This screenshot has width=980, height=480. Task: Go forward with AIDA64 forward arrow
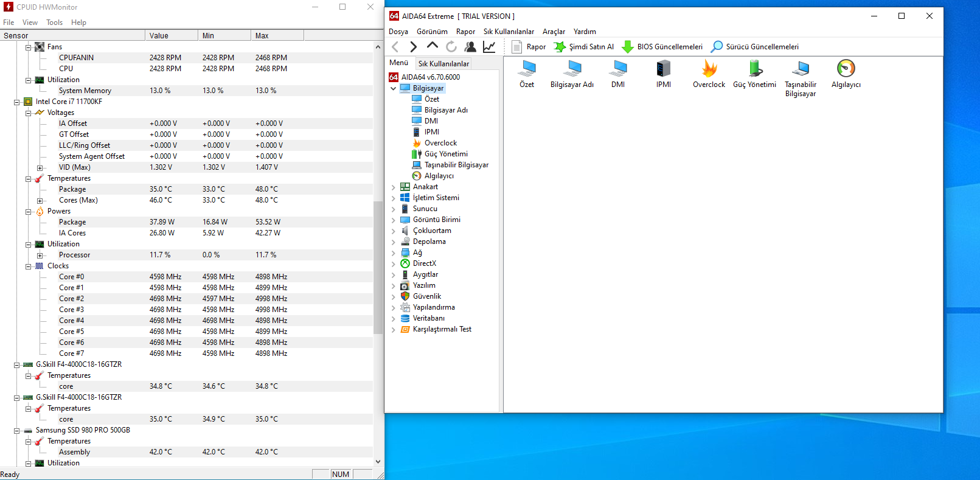pyautogui.click(x=414, y=47)
